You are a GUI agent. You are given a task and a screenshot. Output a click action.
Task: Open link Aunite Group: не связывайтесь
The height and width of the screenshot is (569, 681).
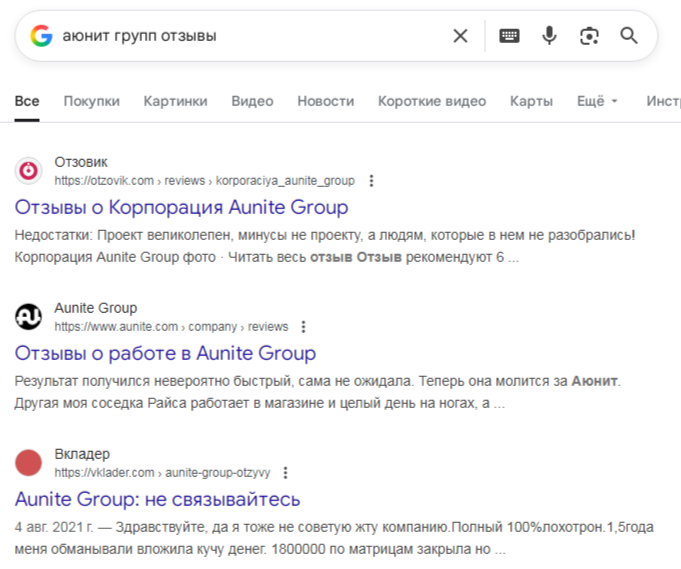coord(157,499)
